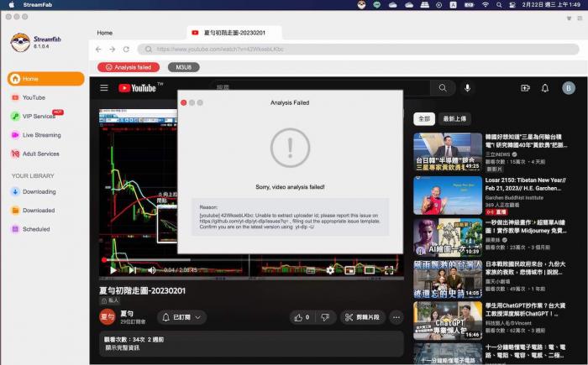The height and width of the screenshot is (365, 588).
Task: Go back in the built-in browser
Action: [x=98, y=50]
